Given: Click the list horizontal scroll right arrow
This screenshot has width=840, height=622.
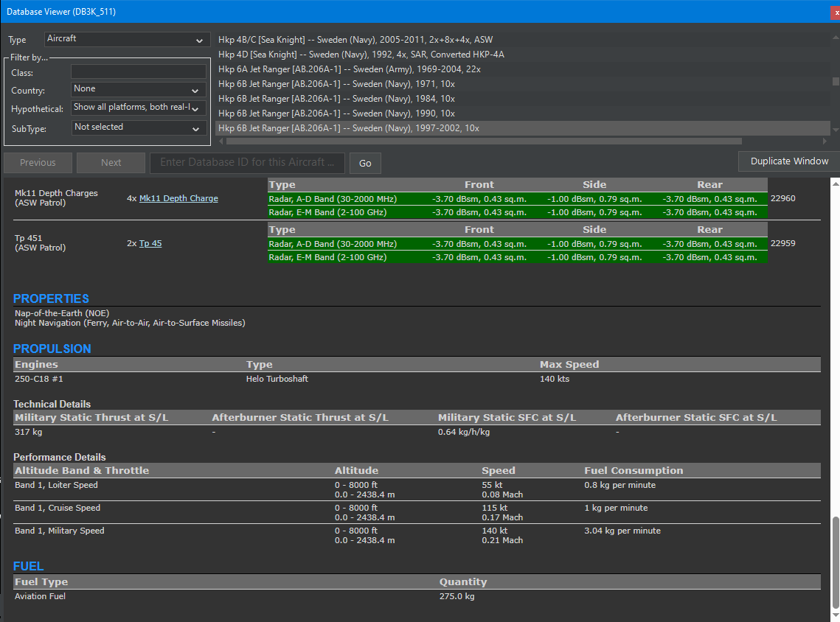Looking at the screenshot, I should point(825,141).
